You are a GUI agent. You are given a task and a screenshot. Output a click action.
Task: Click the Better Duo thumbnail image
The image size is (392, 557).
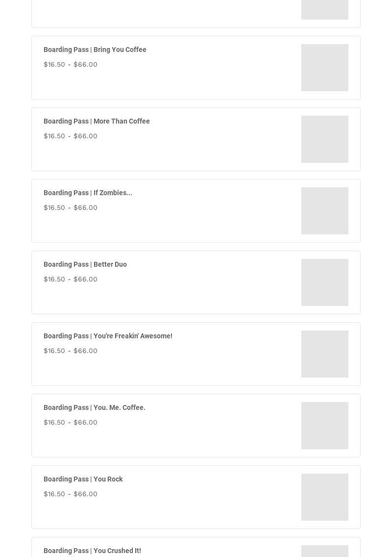coord(325,282)
